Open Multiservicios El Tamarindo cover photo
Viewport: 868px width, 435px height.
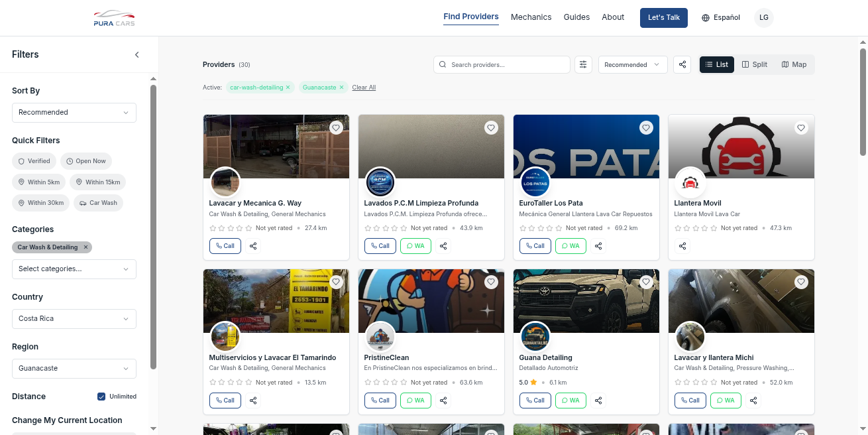276,301
